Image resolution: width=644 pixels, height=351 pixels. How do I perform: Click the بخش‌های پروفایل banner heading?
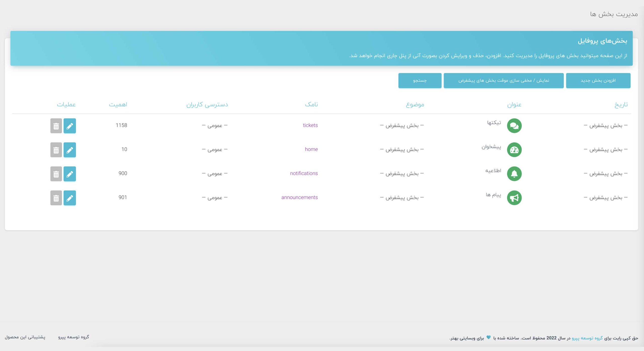[x=602, y=41]
